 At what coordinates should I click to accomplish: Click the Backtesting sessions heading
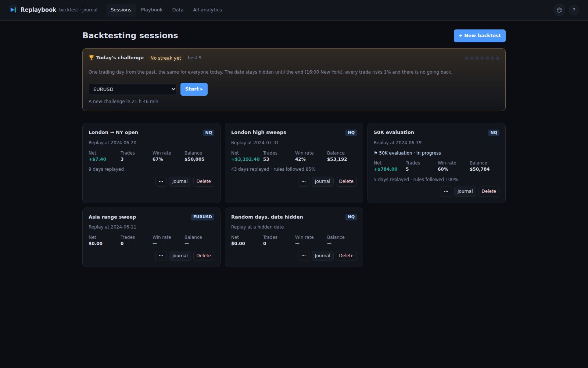coord(130,36)
